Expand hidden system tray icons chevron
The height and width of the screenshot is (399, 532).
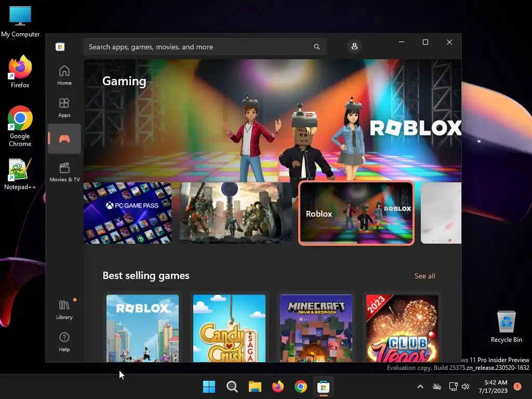[x=420, y=387]
